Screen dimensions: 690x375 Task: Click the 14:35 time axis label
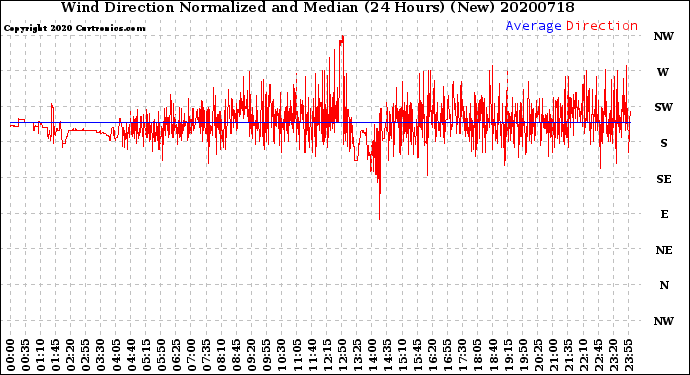coord(387,355)
